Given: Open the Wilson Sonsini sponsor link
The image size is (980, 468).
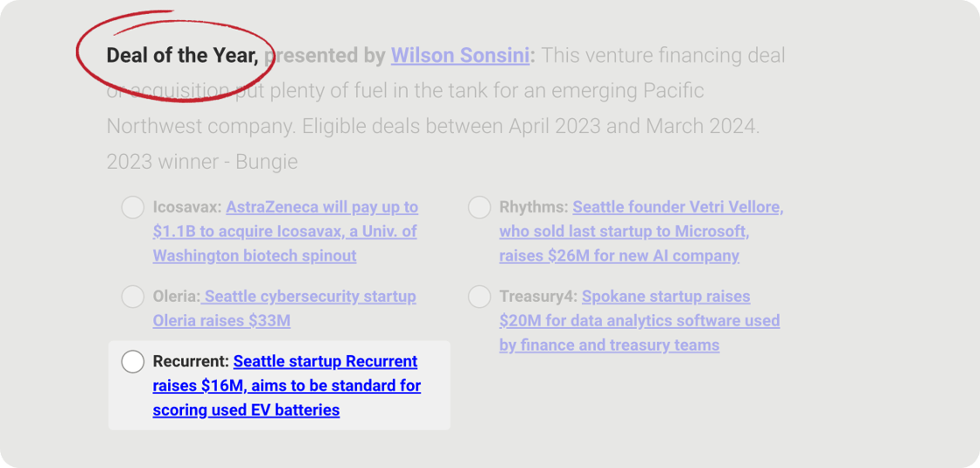Looking at the screenshot, I should (460, 56).
